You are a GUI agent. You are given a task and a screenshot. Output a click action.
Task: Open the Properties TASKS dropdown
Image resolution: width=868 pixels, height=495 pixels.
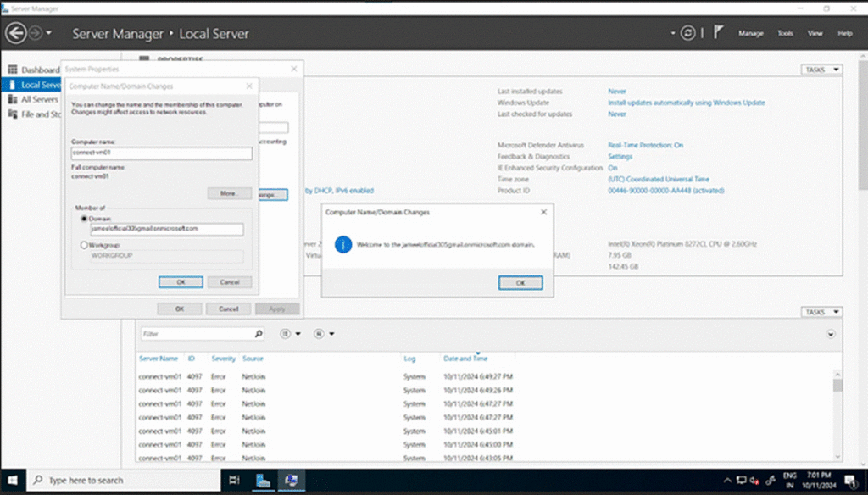click(821, 70)
